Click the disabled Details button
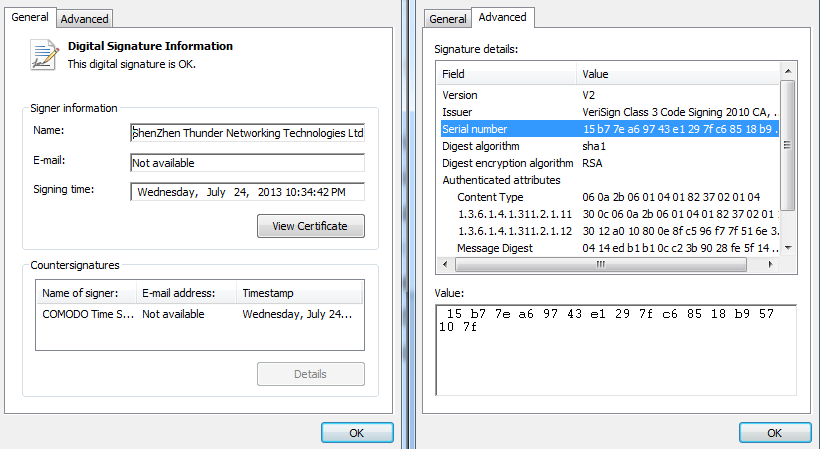 [x=311, y=374]
